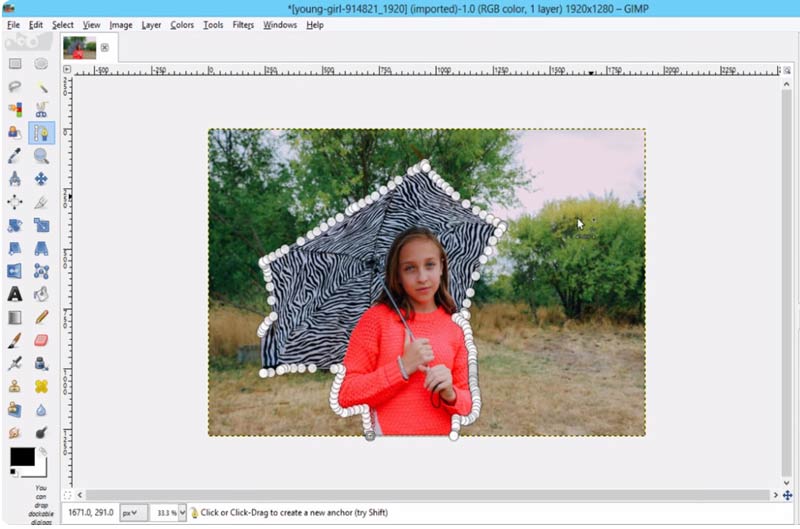
Task: Choose the Blur/Sharpen droplet tool
Action: (41, 410)
